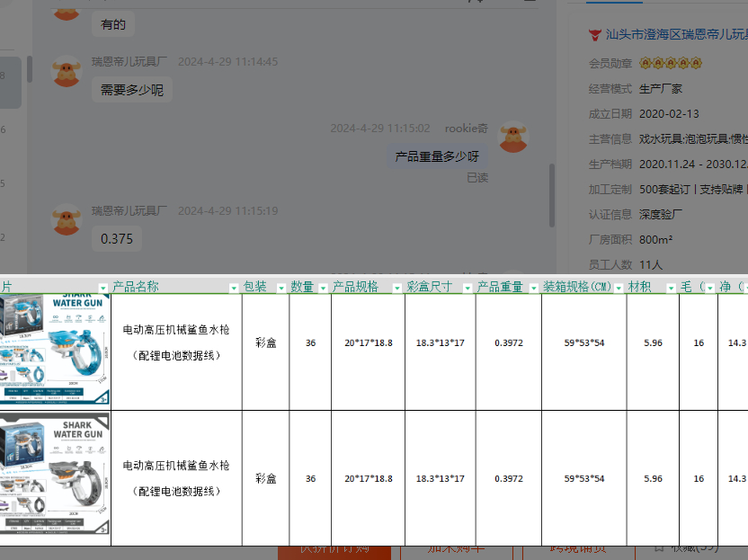Viewport: 748px width, 560px height.
Task: Click the 瑞恩帝儿玩具厂 avatar beside 需要多少呢
Action: (67, 71)
